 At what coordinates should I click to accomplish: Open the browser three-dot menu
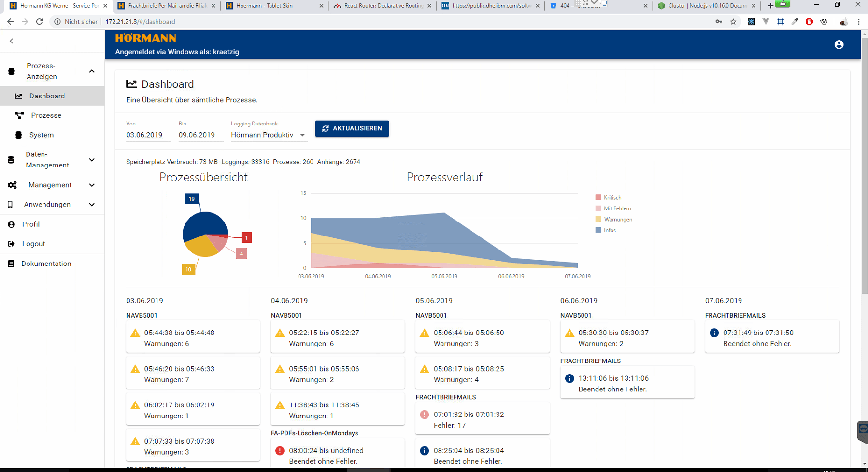pos(858,21)
